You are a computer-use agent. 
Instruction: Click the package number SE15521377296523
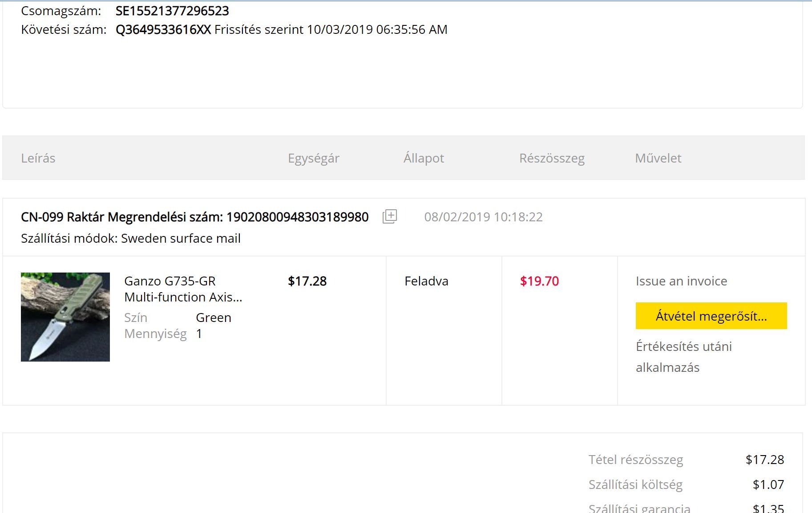(172, 11)
